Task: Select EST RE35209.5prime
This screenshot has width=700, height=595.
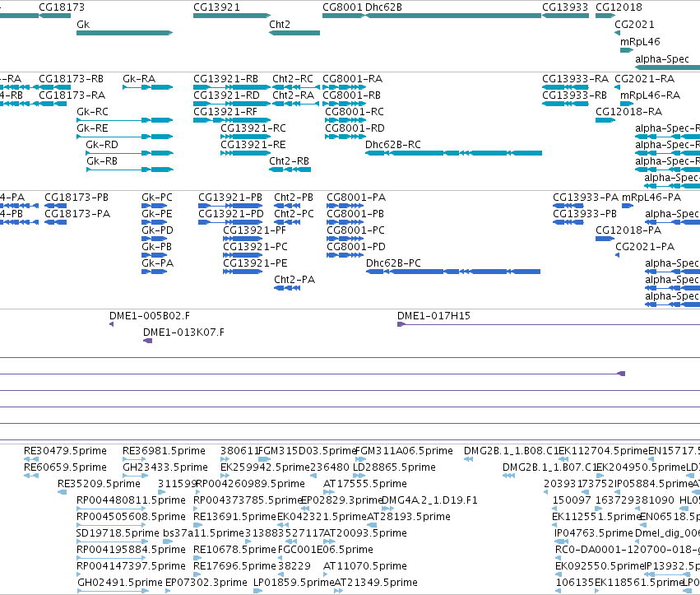Action: [62, 493]
